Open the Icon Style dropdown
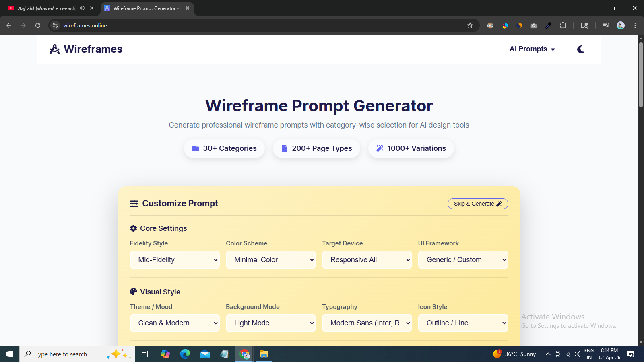Screen dimensions: 644x362 click(x=463, y=323)
